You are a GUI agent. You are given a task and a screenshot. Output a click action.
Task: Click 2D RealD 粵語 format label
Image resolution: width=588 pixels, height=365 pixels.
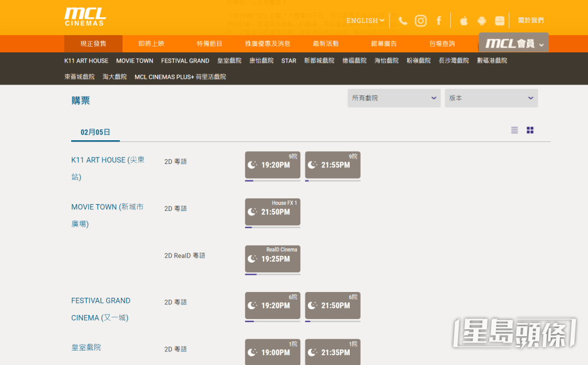tap(184, 255)
